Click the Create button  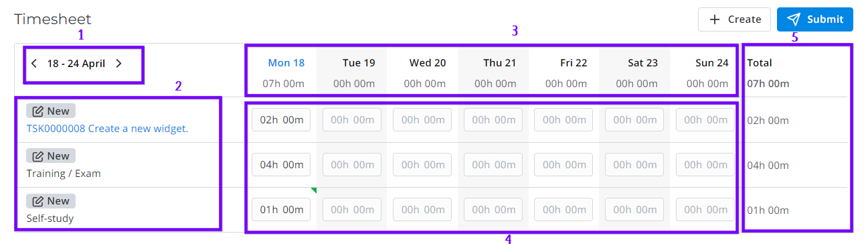pos(734,19)
